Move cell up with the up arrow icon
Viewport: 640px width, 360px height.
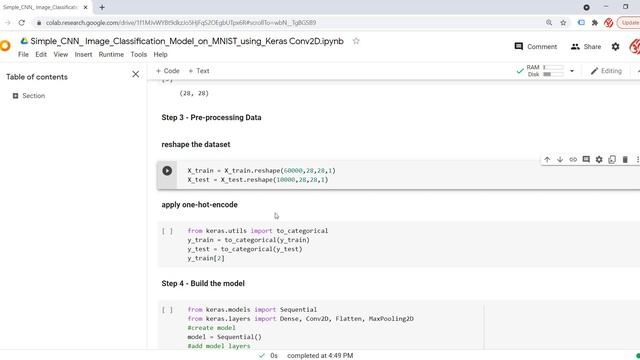pyautogui.click(x=547, y=160)
